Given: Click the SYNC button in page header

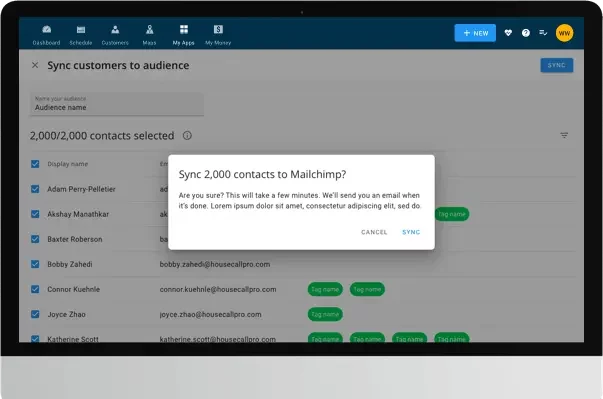Looking at the screenshot, I should pos(556,65).
